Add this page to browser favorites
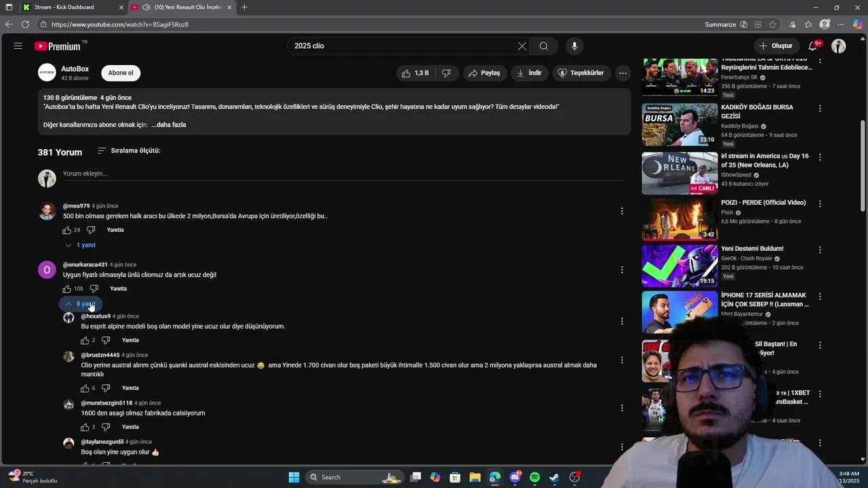The width and height of the screenshot is (868, 488). (x=772, y=24)
